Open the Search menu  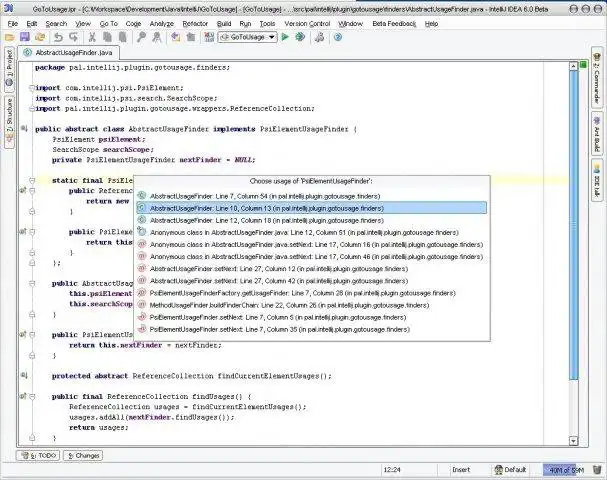56,24
